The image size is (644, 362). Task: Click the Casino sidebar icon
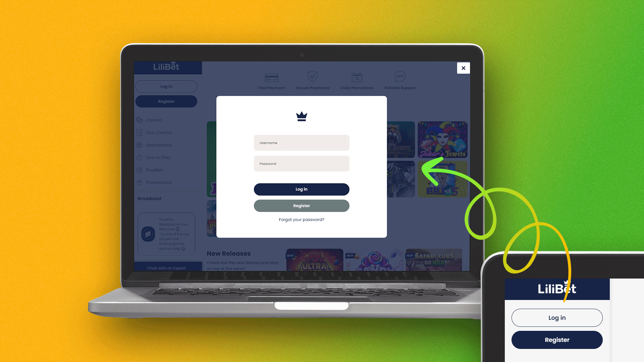[139, 120]
